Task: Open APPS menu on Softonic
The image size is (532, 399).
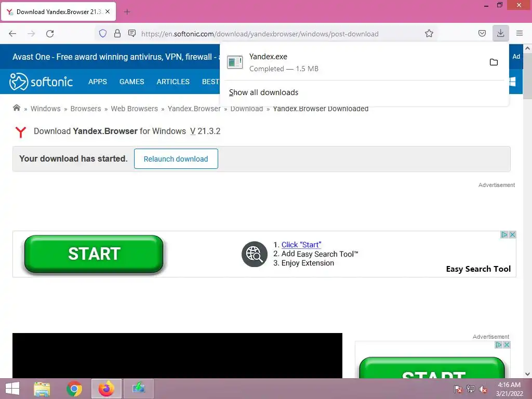Action: (97, 82)
